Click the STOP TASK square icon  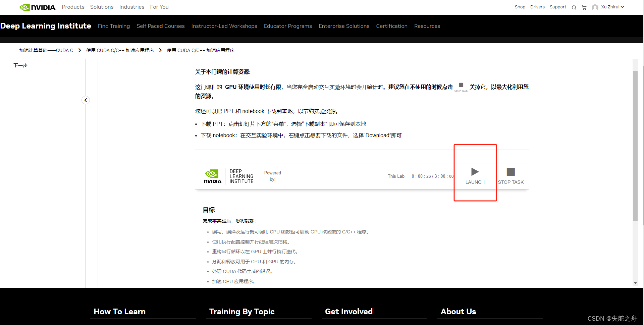511,172
